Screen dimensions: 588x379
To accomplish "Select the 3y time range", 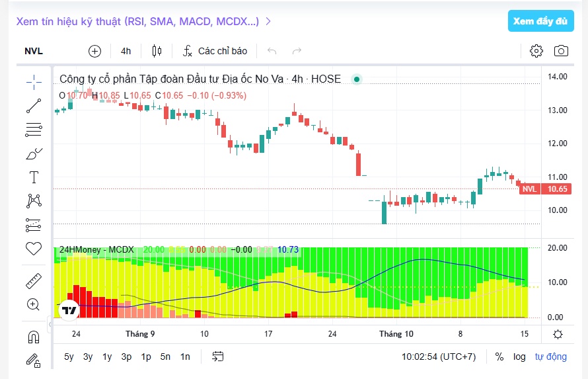I will click(x=88, y=357).
